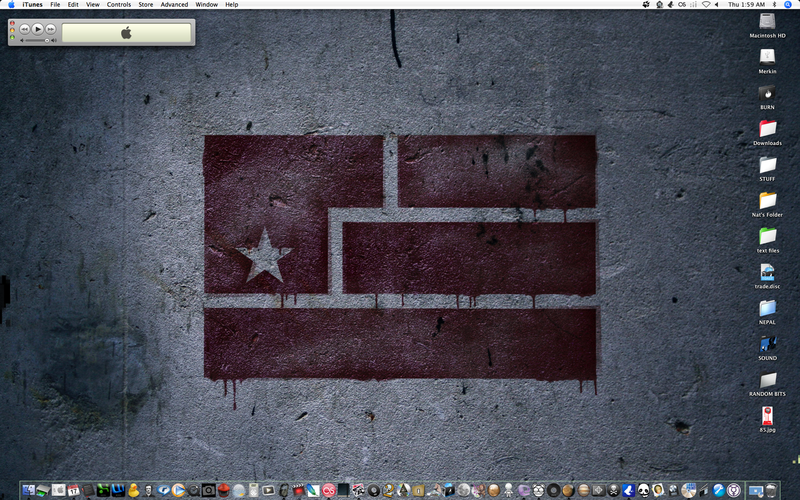Adjust the iTunes mini player volume slider
Viewport: 800px width, 500px height.
click(39, 40)
